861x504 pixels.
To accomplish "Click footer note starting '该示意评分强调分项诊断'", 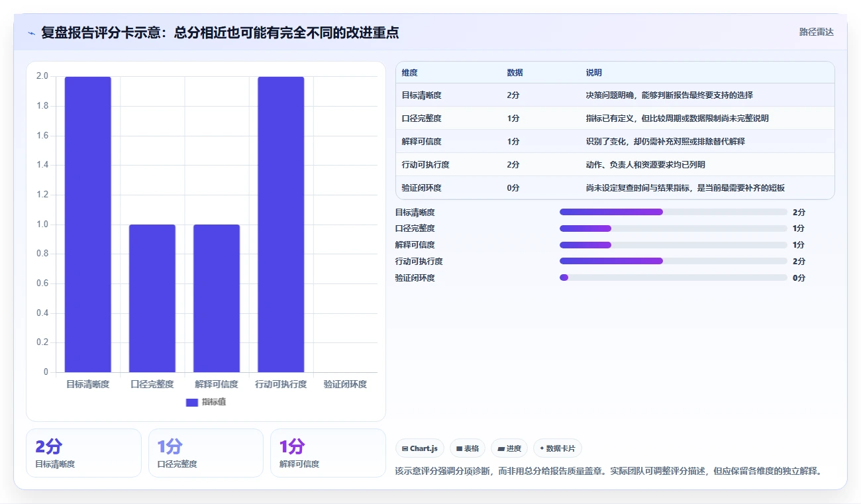I will [608, 471].
